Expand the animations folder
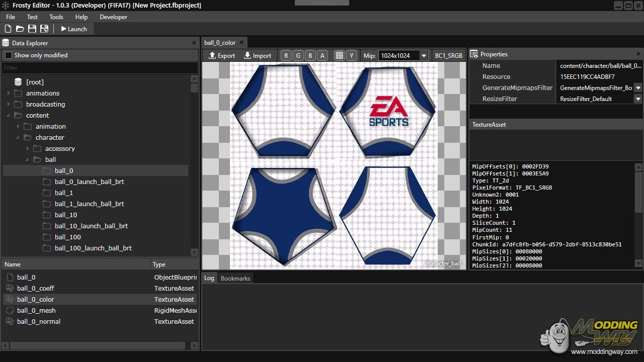 (x=9, y=94)
